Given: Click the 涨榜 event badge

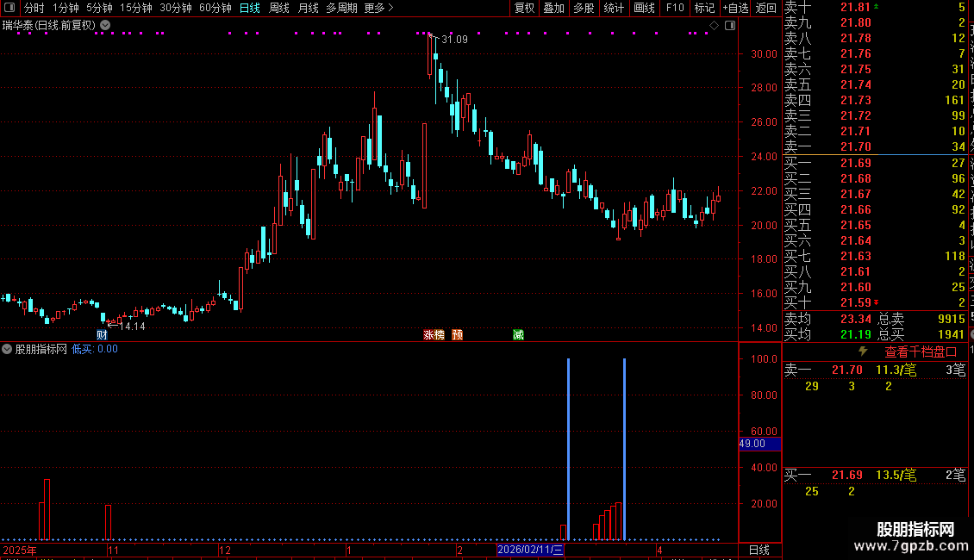Looking at the screenshot, I should (x=434, y=334).
